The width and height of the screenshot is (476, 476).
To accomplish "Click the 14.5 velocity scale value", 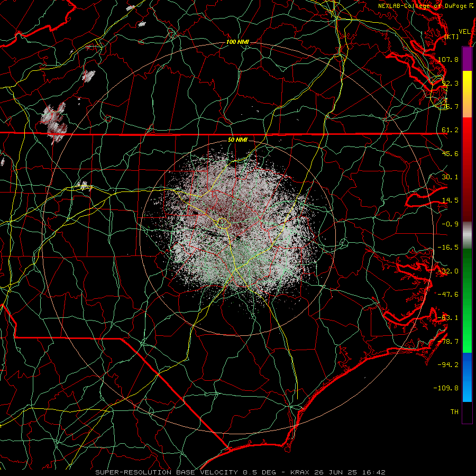I will click(450, 200).
